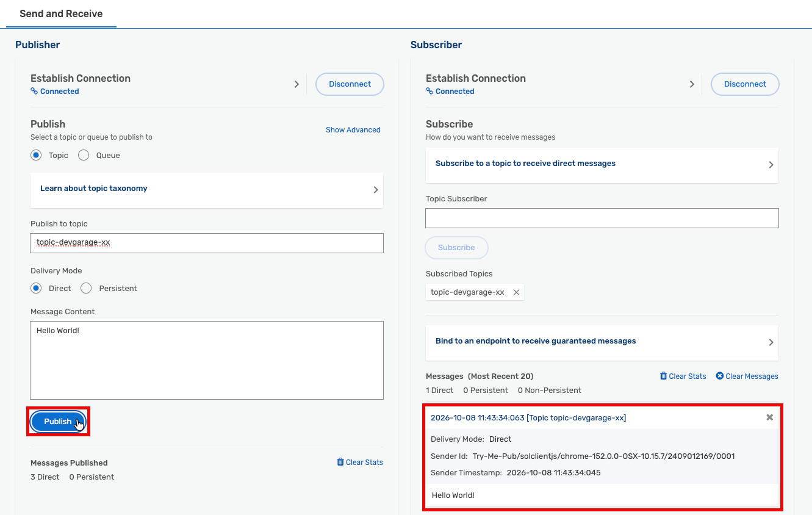Click the '1 Direct' received count
Viewport: 812px width, 515px height.
point(439,391)
